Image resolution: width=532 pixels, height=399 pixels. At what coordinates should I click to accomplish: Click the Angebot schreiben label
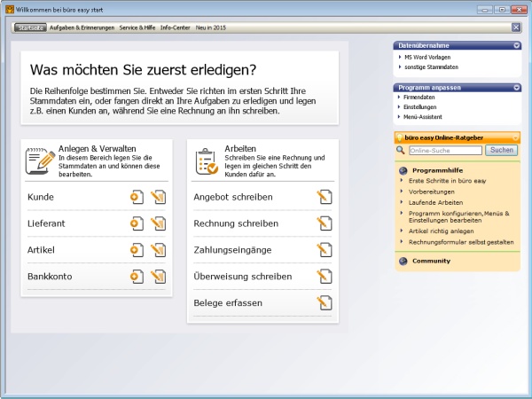point(233,197)
